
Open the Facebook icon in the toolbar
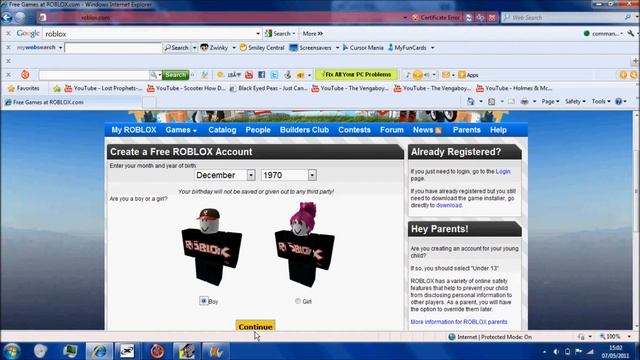point(262,75)
